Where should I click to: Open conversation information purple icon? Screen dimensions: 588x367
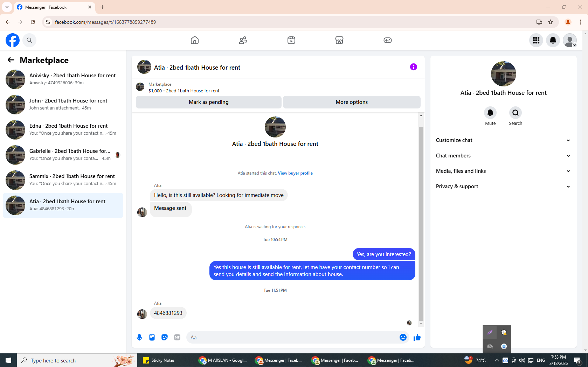click(x=414, y=67)
